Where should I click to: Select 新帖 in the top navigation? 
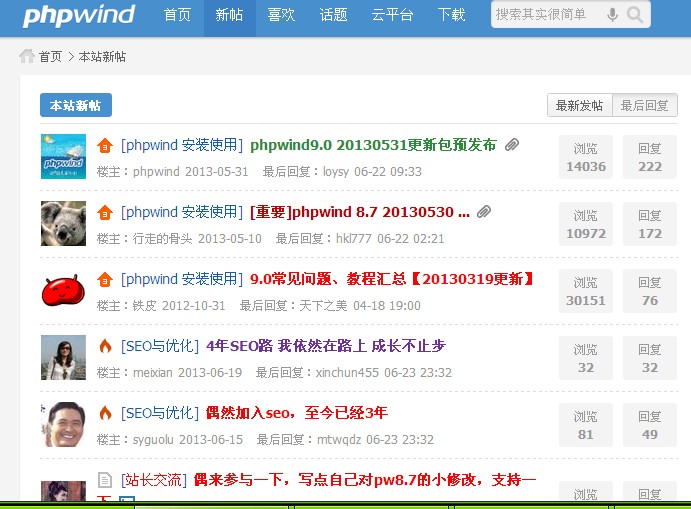(x=230, y=15)
